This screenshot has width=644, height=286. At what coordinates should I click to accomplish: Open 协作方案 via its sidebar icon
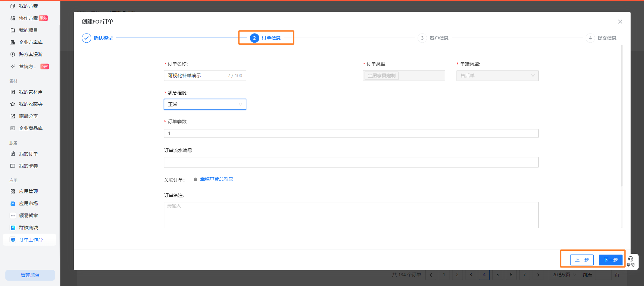(13, 18)
